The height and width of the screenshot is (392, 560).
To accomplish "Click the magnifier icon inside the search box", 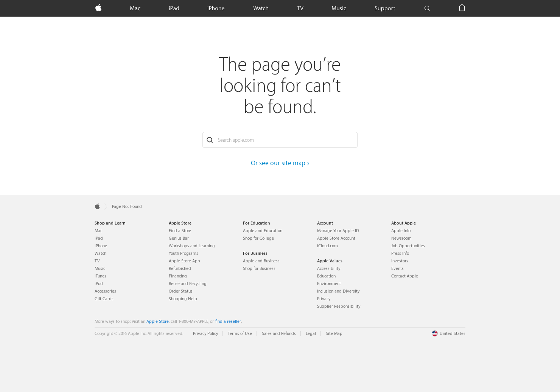I will [210, 140].
